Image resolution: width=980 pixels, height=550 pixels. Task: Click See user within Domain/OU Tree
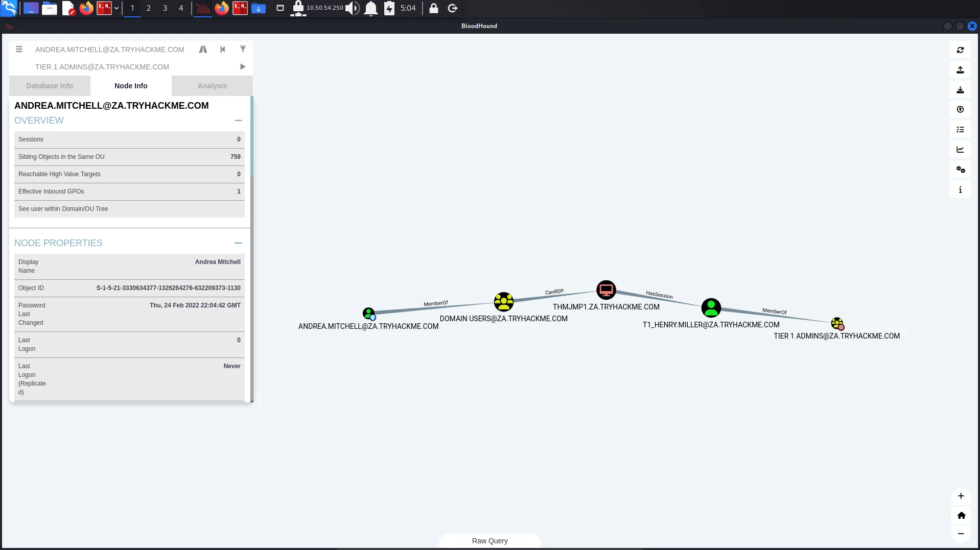(129, 209)
